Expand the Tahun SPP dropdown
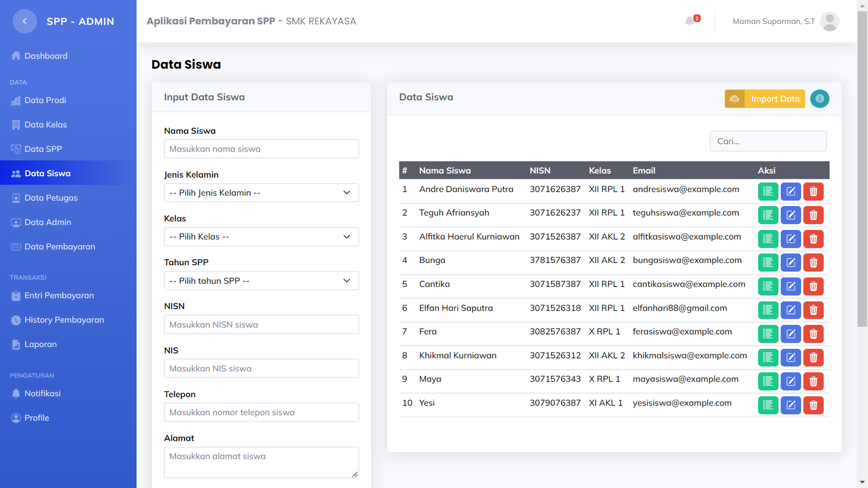The image size is (868, 488). pyautogui.click(x=261, y=281)
